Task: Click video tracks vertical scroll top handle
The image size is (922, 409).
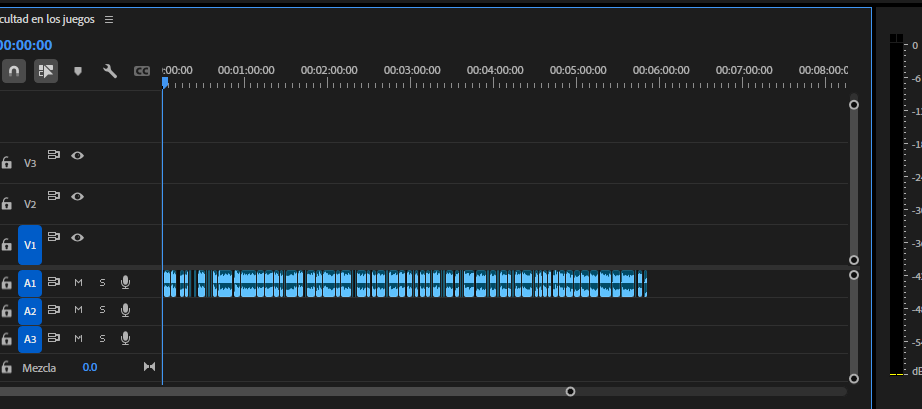Action: [x=854, y=105]
